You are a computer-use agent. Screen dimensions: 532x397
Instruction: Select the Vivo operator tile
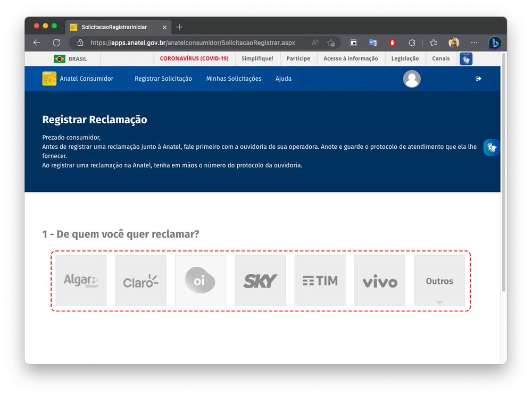(379, 281)
